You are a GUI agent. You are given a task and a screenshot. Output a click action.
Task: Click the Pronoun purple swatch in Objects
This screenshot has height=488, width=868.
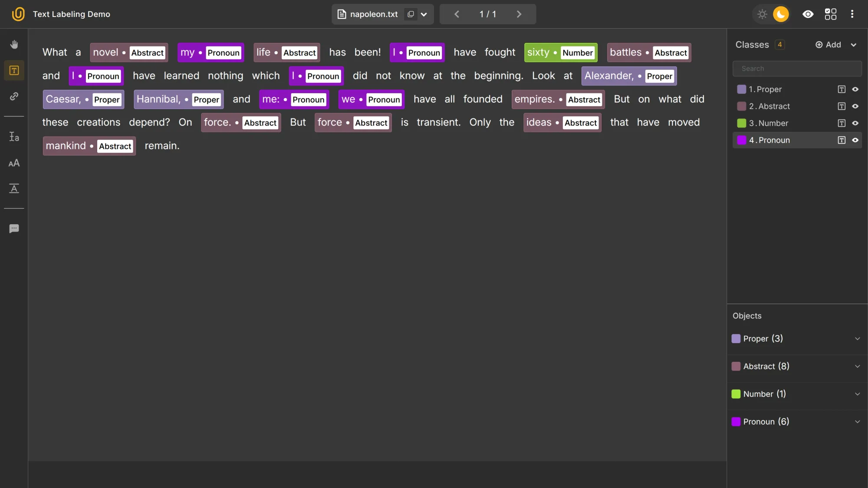pyautogui.click(x=736, y=422)
